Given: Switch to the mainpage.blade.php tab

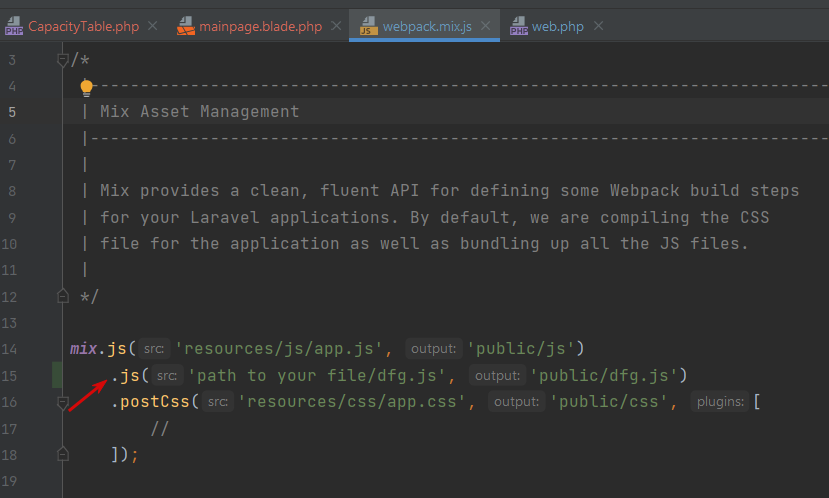Looking at the screenshot, I should click(260, 26).
